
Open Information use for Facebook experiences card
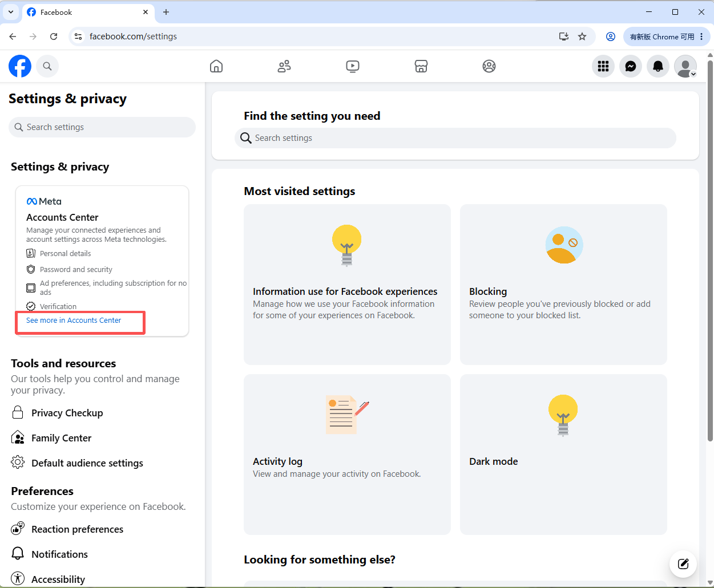tap(347, 285)
